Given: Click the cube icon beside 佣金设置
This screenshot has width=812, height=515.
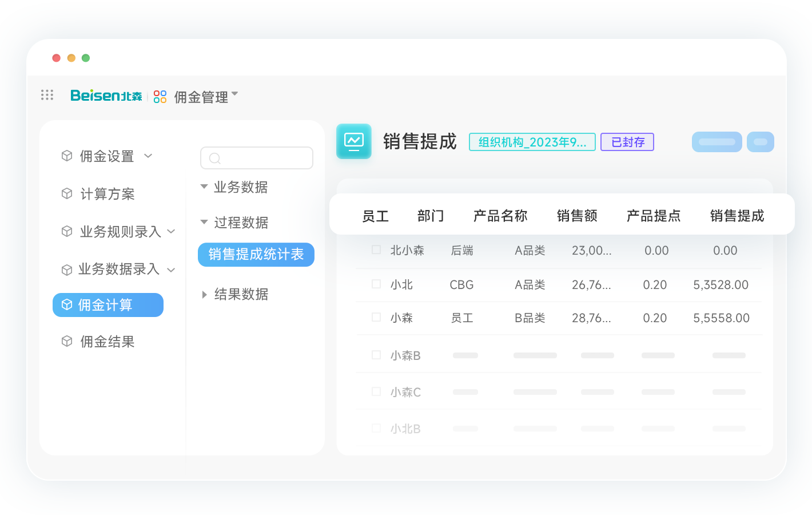Looking at the screenshot, I should tap(67, 156).
